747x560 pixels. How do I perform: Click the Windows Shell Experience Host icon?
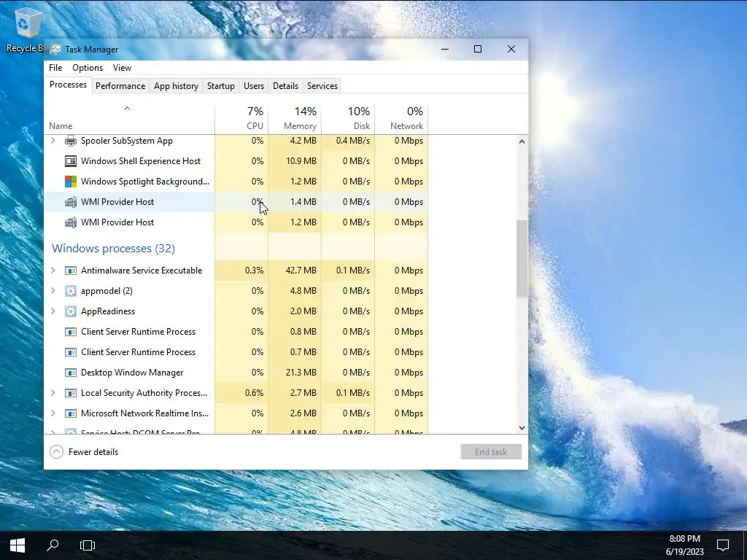pos(71,161)
